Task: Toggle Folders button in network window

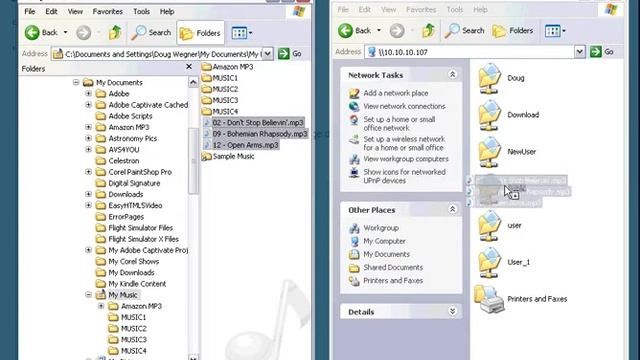Action: click(x=513, y=31)
